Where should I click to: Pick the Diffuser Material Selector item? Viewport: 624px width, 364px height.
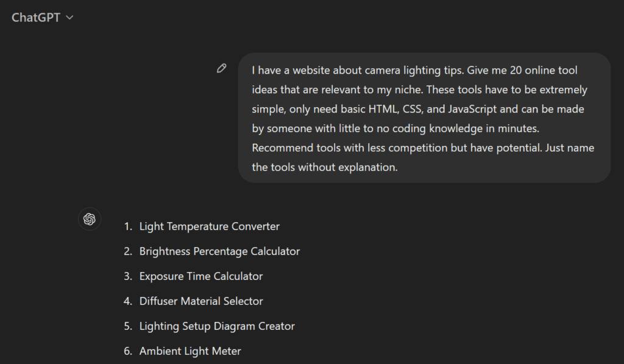coord(201,301)
